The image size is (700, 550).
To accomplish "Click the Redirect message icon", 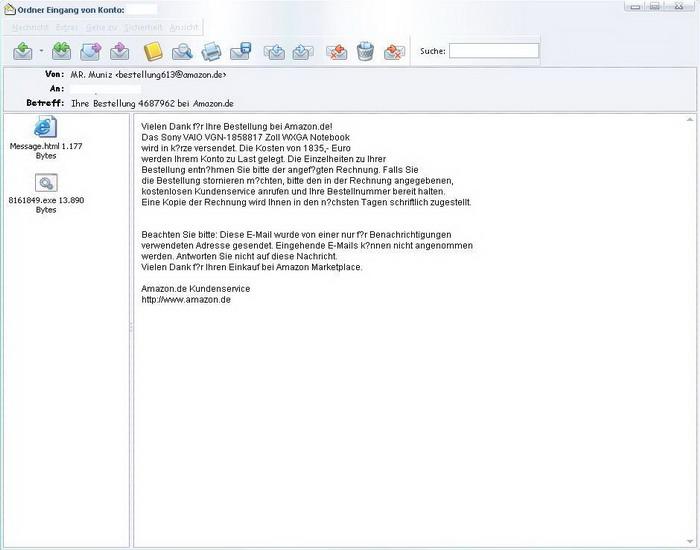I will (x=120, y=51).
